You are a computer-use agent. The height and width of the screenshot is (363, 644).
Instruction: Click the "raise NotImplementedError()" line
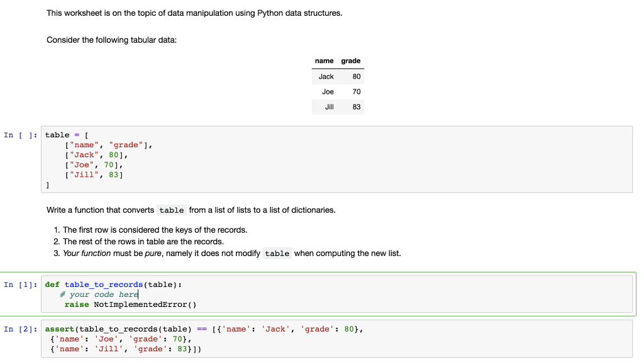pos(131,304)
